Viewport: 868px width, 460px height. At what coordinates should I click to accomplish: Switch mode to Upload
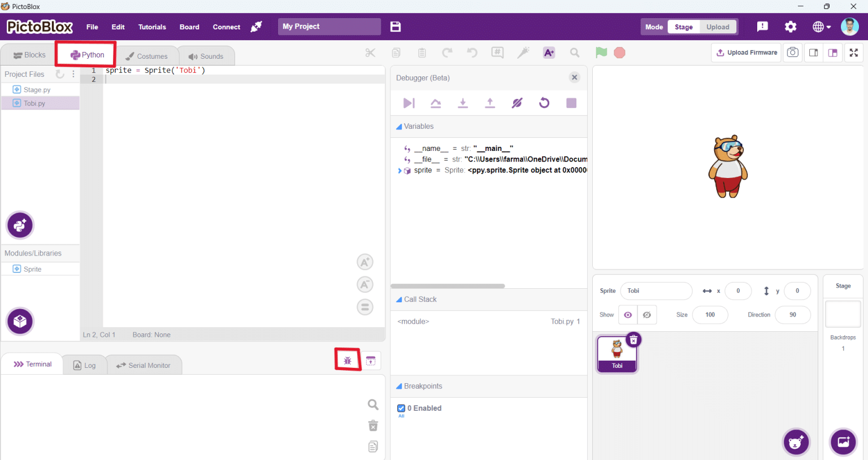[x=718, y=27]
